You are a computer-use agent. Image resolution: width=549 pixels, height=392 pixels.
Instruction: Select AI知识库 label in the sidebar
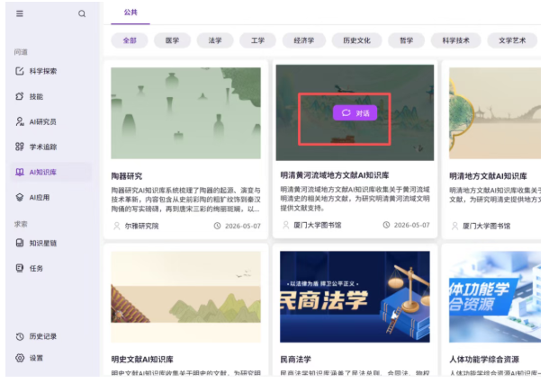(42, 172)
